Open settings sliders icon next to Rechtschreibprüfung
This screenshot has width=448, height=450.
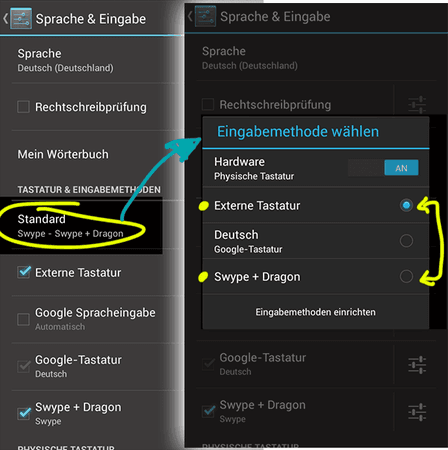click(417, 105)
